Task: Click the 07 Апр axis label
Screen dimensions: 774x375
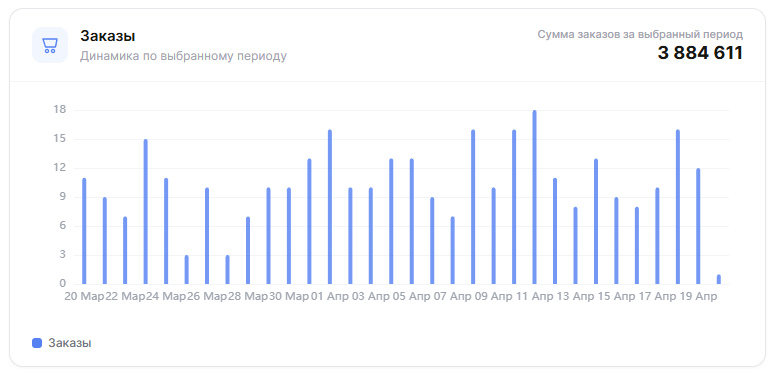Action: [453, 297]
